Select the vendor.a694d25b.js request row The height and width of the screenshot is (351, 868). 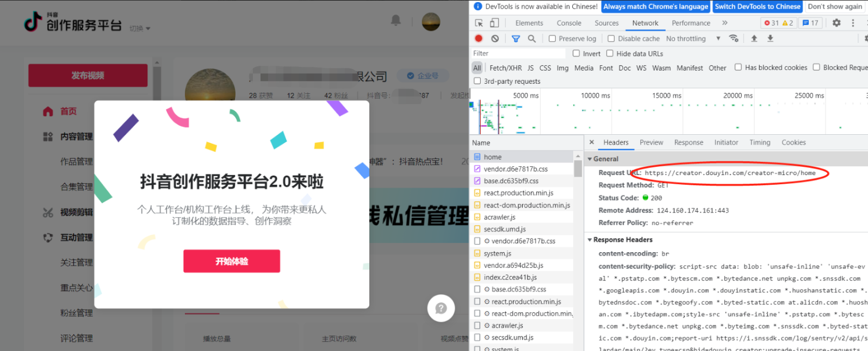(522, 265)
